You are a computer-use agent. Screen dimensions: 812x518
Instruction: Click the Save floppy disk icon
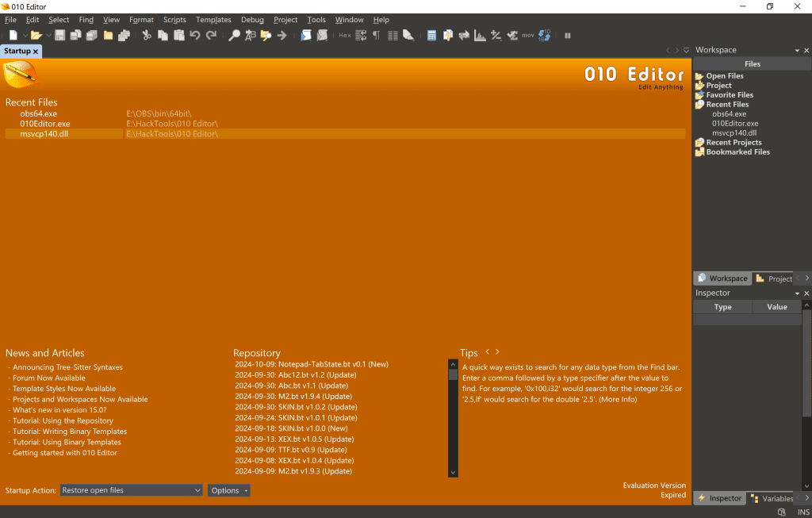coord(60,35)
